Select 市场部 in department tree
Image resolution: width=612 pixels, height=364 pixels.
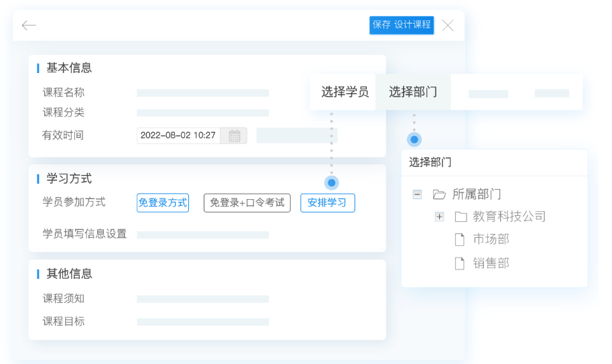491,239
